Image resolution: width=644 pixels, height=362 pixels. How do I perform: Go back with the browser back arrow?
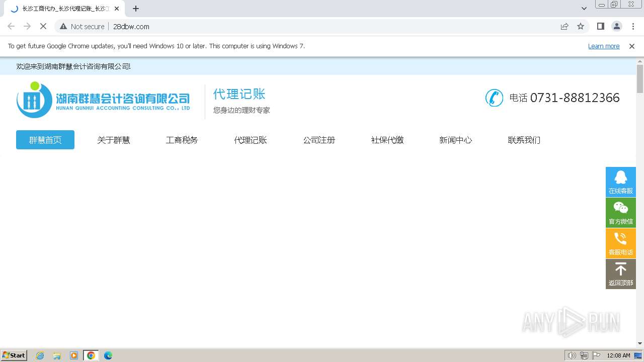point(11,26)
